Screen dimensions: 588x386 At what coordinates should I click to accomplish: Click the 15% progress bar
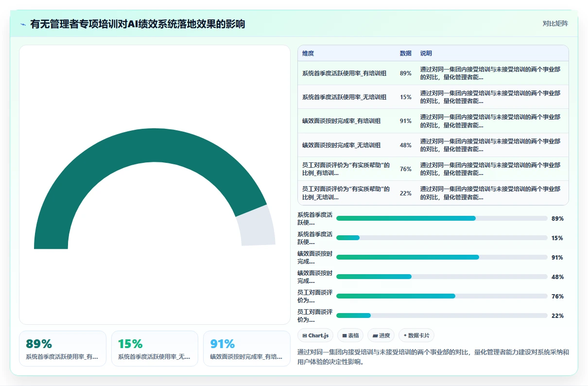point(442,238)
